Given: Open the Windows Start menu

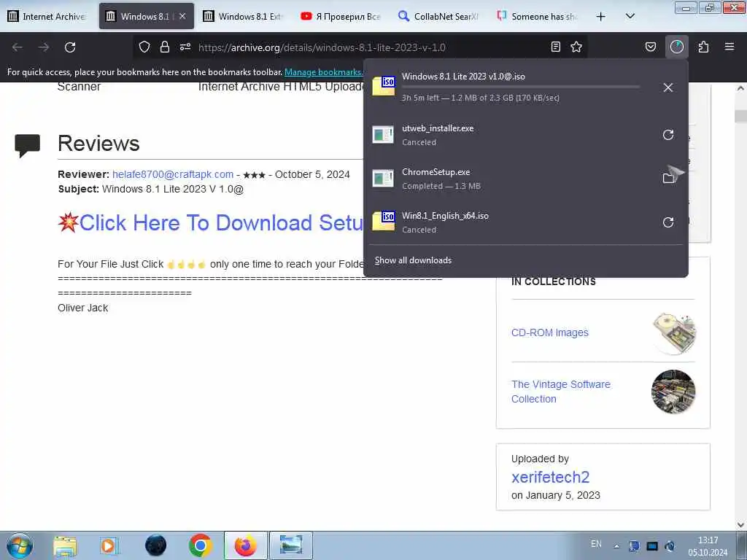Looking at the screenshot, I should coord(20,545).
